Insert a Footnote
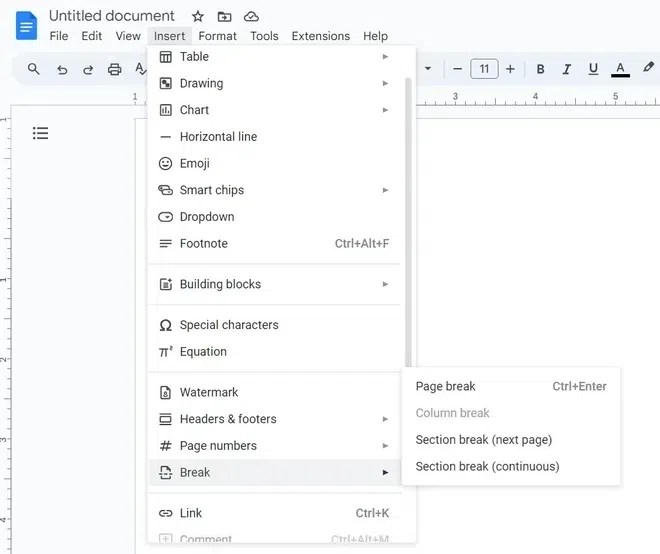 (x=274, y=243)
